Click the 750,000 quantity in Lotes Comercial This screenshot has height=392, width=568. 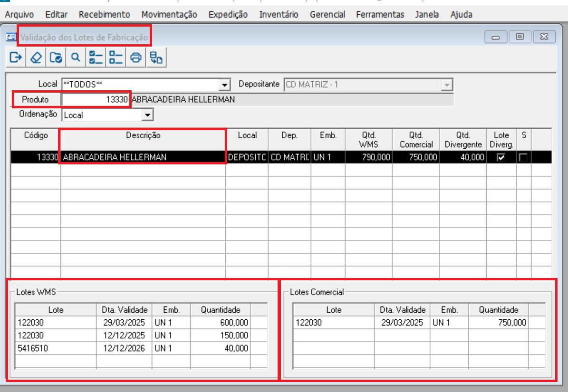pyautogui.click(x=499, y=323)
